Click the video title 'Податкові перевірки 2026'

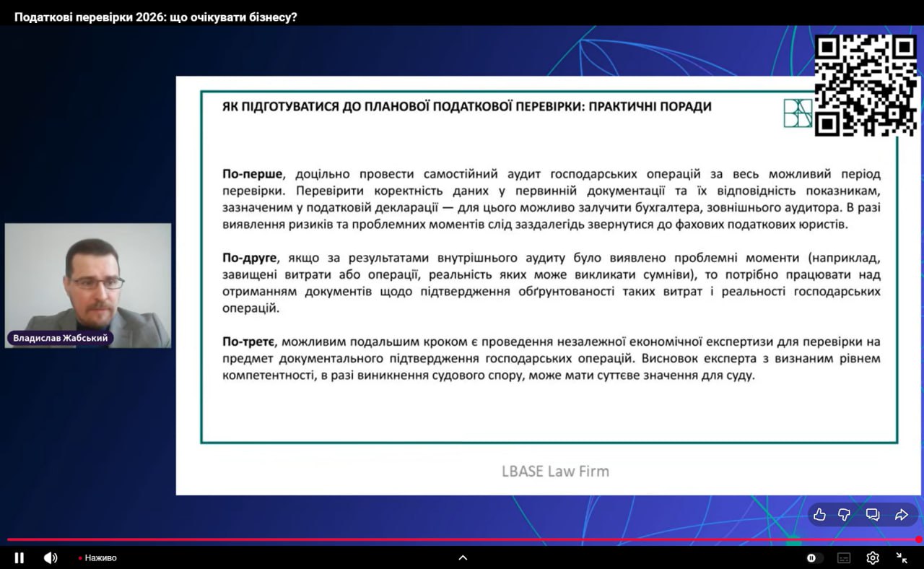155,17
